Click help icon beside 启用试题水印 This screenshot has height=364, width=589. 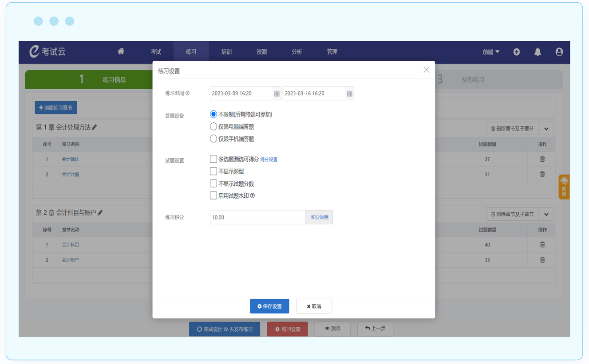tap(253, 196)
